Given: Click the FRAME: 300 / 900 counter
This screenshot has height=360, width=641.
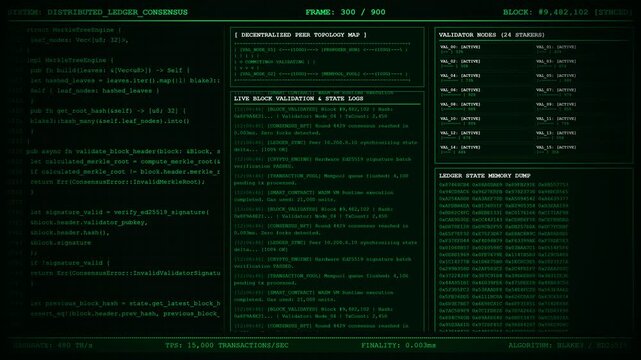Looking at the screenshot, I should pos(345,12).
